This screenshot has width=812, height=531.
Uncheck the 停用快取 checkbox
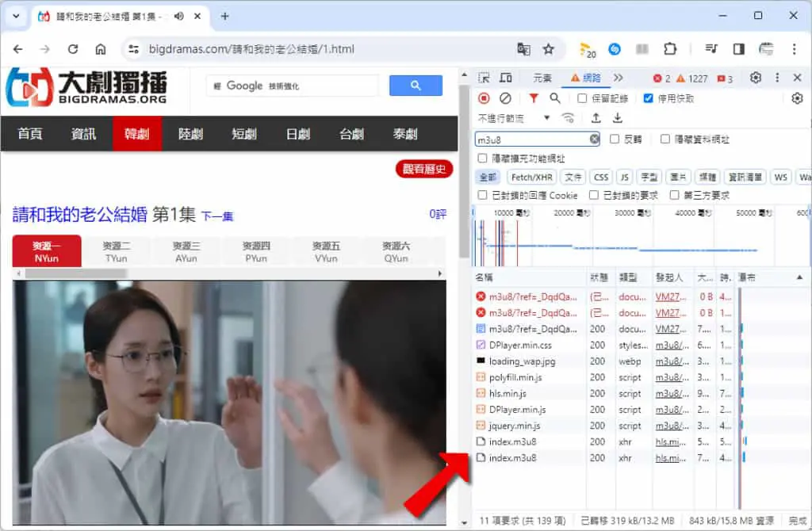tap(648, 98)
